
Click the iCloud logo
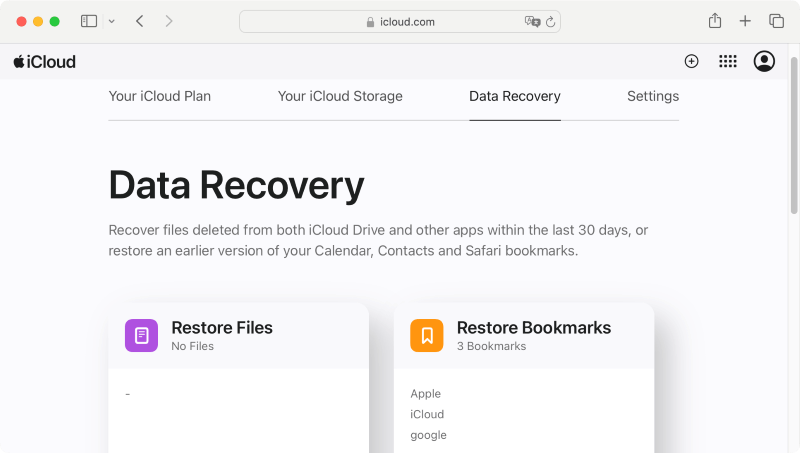pyautogui.click(x=44, y=62)
